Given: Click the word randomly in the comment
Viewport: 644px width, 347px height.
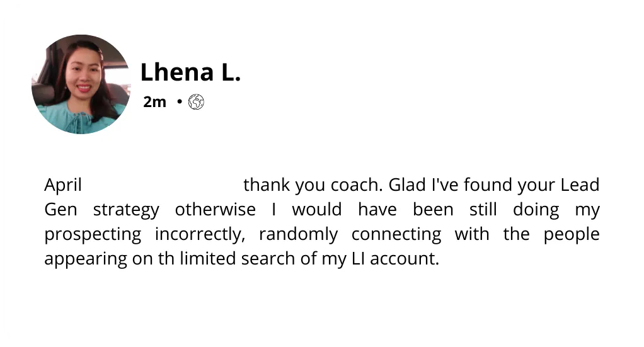Looking at the screenshot, I should pyautogui.click(x=299, y=235).
